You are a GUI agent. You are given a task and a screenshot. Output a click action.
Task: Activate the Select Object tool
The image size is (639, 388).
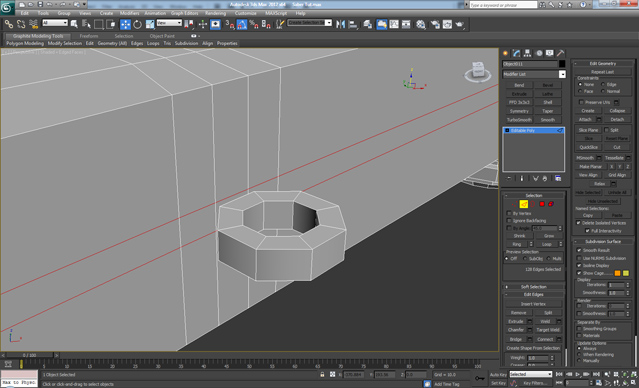74,24
